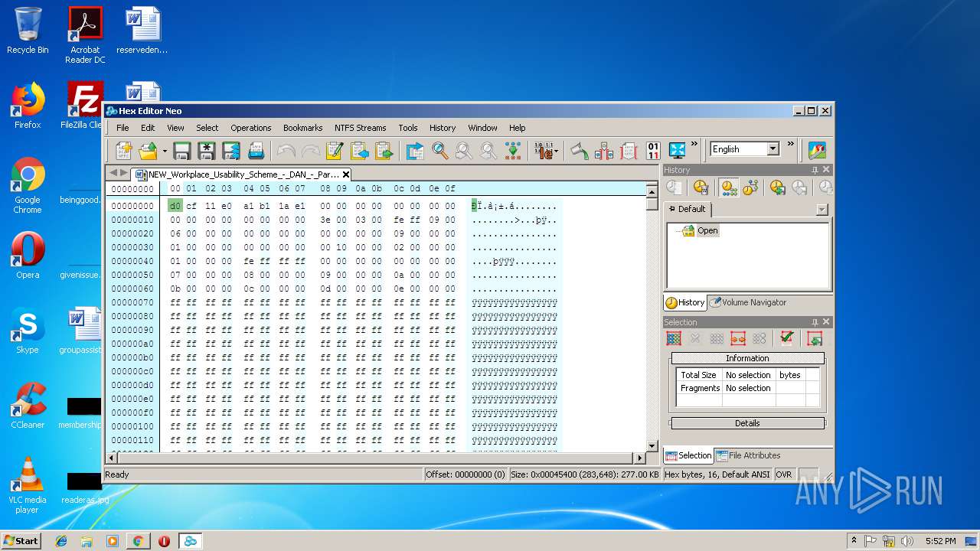Click the Select All colored grid icon
Screen dimensions: 980x551
pos(674,339)
